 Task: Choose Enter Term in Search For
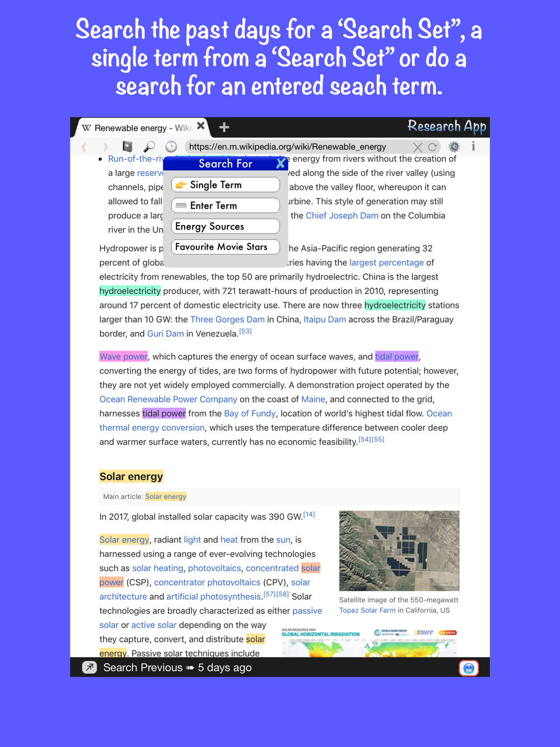[225, 206]
